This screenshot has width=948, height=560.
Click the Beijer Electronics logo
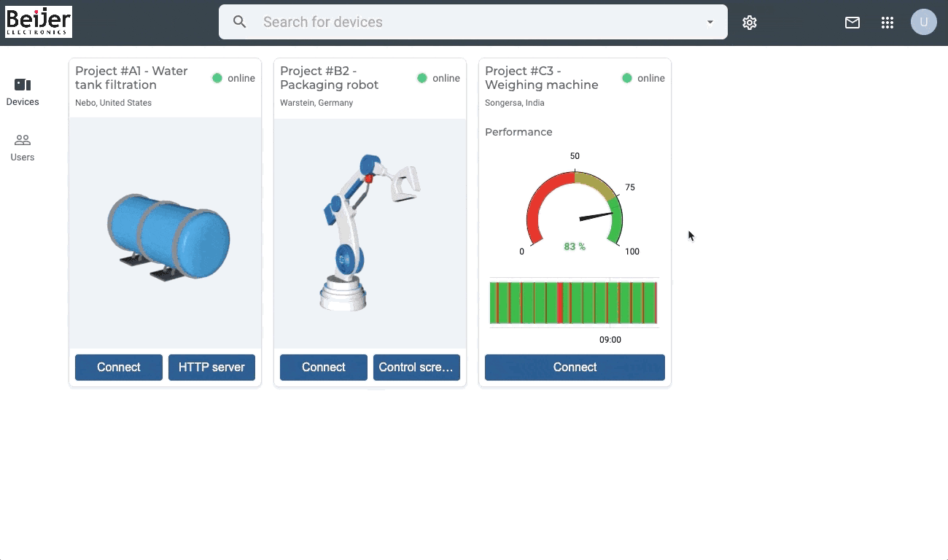39,22
